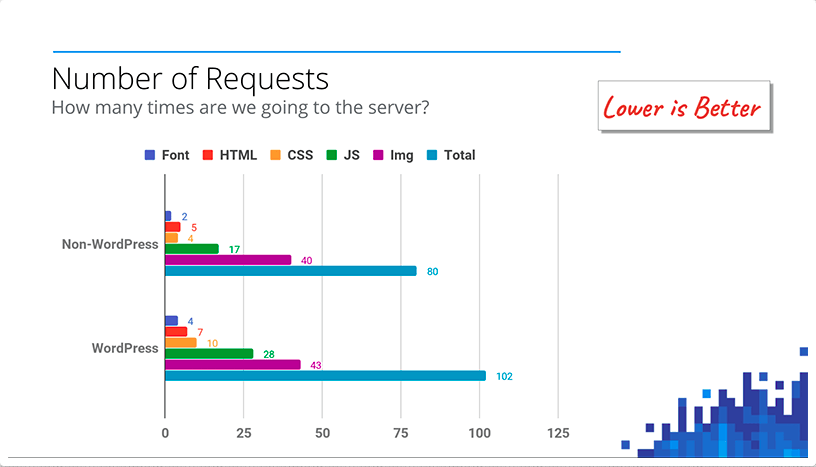Click the value label 43

[x=316, y=365]
